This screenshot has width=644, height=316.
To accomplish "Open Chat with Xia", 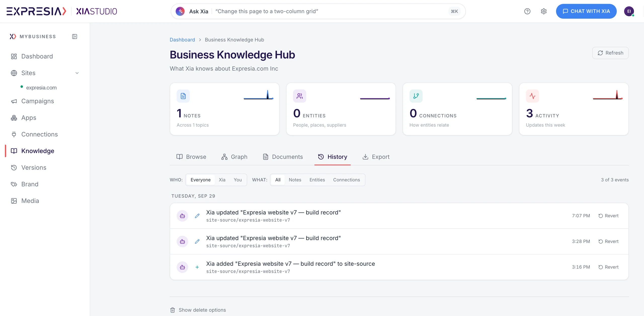I will [x=586, y=11].
